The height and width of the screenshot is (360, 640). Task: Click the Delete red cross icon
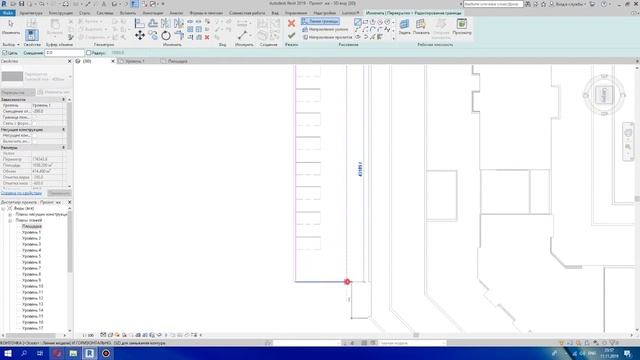coord(207,37)
